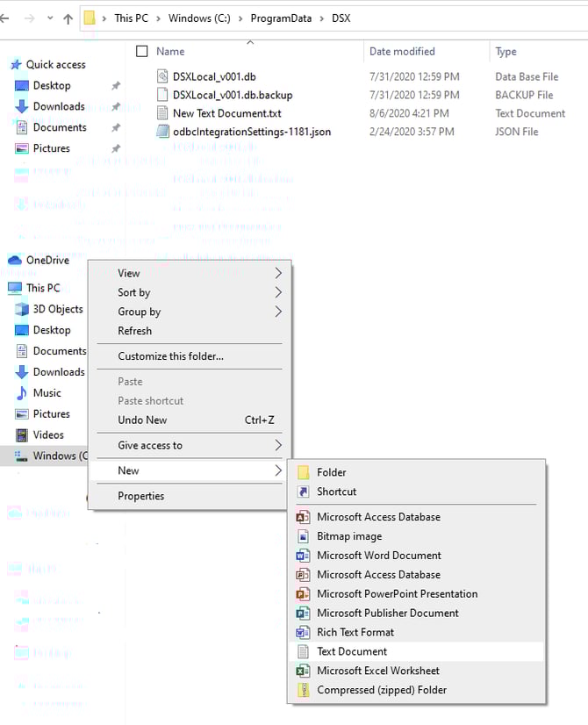The height and width of the screenshot is (725, 588).
Task: Click the Back navigation arrow
Action: coord(4,18)
